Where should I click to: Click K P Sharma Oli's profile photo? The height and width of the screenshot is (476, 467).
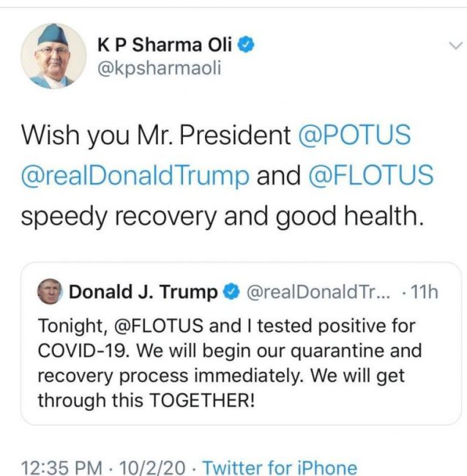(53, 56)
